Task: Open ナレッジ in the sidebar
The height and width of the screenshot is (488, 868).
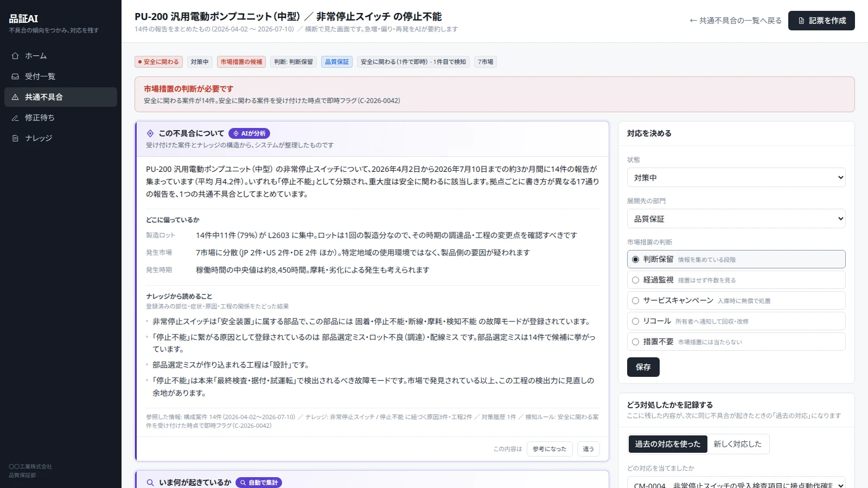Action: coord(61,138)
